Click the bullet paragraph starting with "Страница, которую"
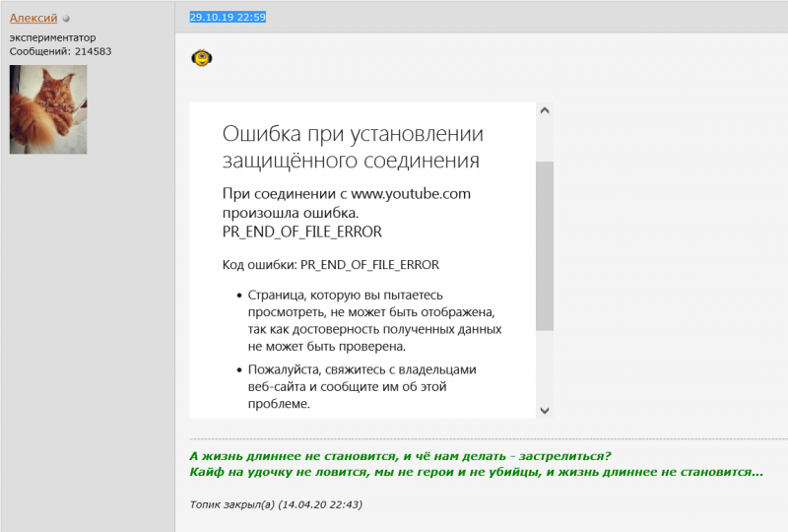Viewport: 788px width, 532px height. tap(374, 320)
